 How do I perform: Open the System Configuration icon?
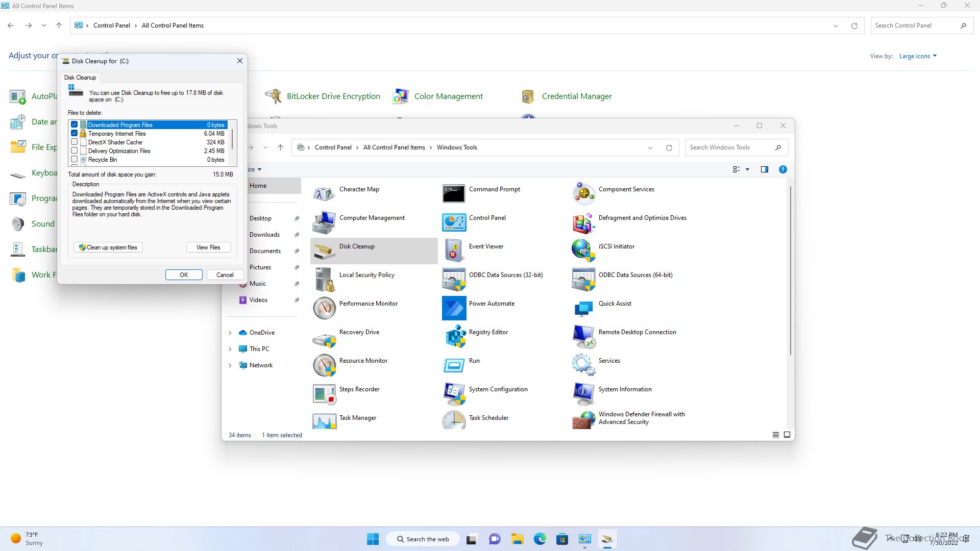tap(454, 393)
